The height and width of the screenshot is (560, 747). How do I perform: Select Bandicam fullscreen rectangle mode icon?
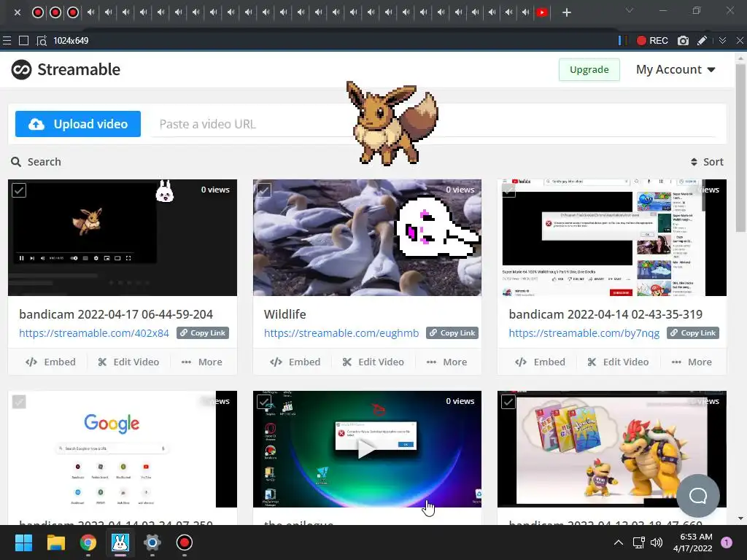tap(23, 41)
